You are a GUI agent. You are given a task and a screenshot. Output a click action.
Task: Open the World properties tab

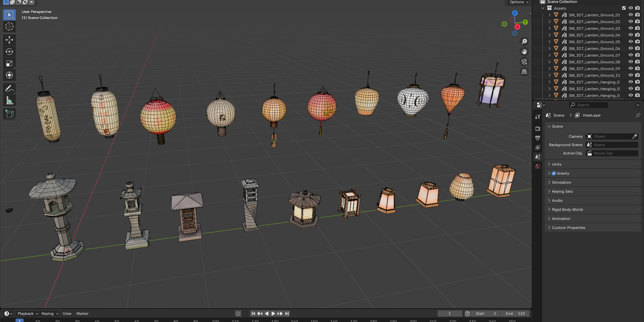point(538,166)
